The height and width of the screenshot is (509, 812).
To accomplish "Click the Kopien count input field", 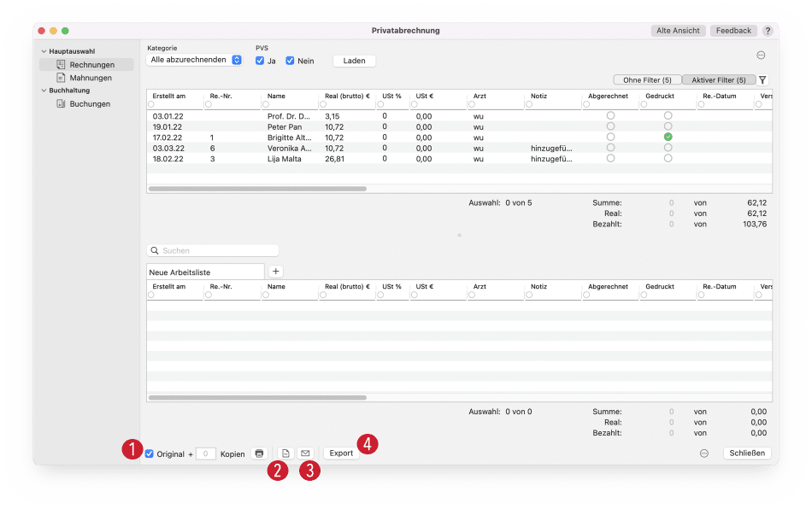I will click(206, 453).
